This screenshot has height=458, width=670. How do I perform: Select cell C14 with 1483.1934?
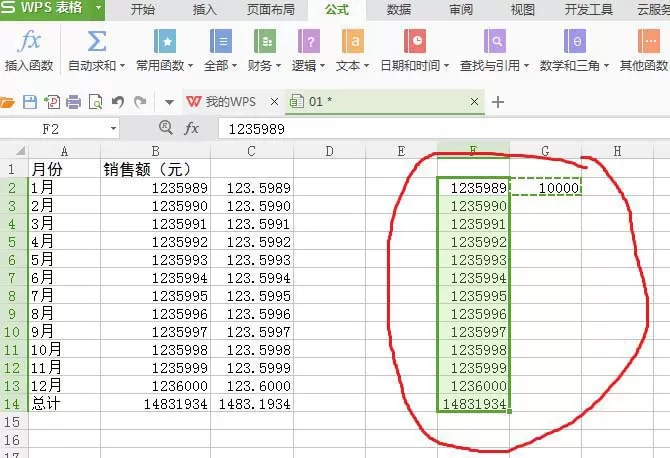[x=252, y=404]
